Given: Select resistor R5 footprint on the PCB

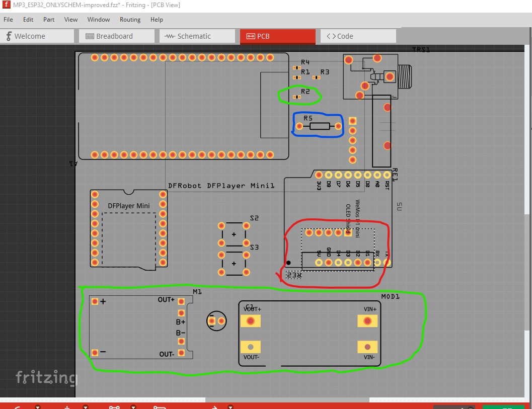Looking at the screenshot, I should click(x=319, y=126).
